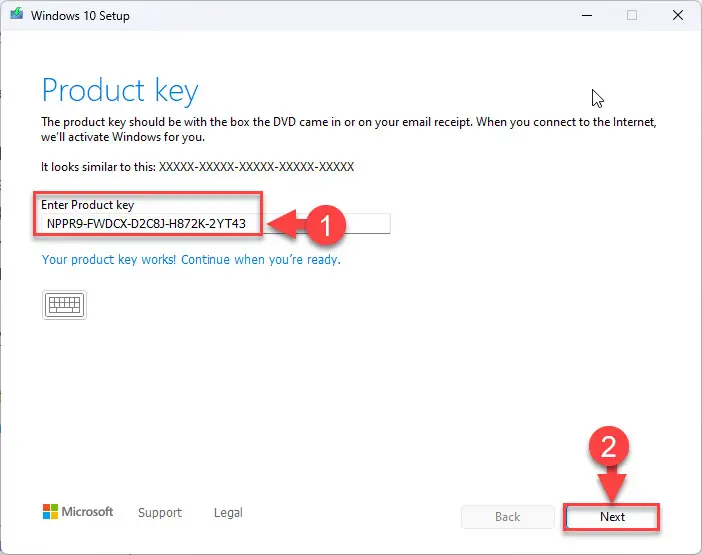Image resolution: width=702 pixels, height=555 pixels.
Task: Minimize the Windows 10 Setup window
Action: (587, 15)
